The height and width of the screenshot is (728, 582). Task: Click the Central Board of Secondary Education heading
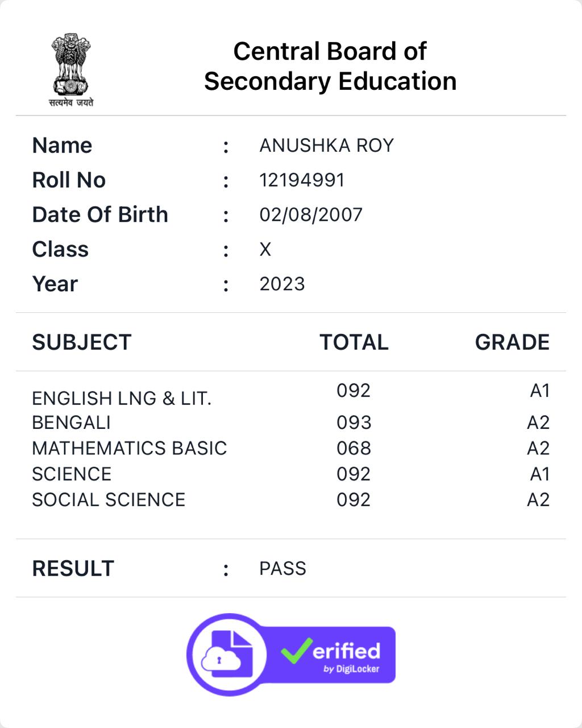330,66
